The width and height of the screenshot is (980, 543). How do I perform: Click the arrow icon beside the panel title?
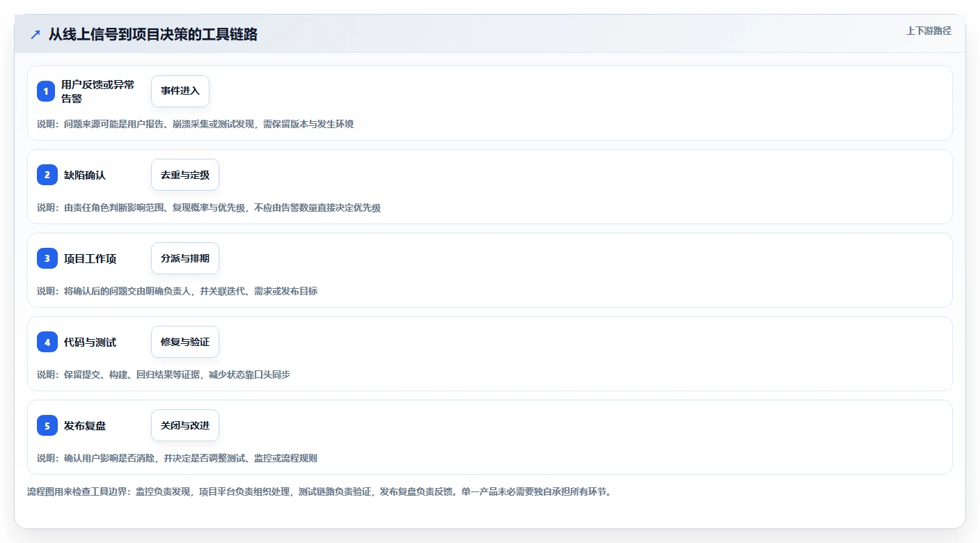pos(35,34)
